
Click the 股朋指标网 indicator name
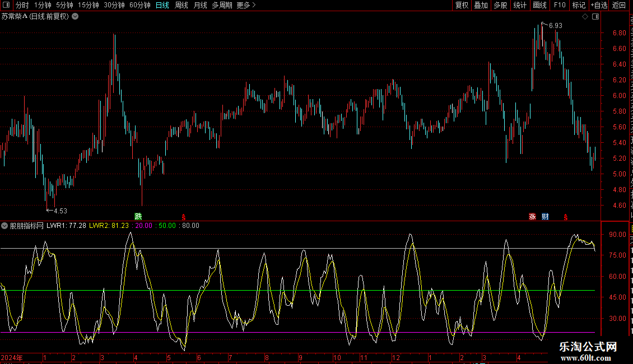tap(27, 226)
